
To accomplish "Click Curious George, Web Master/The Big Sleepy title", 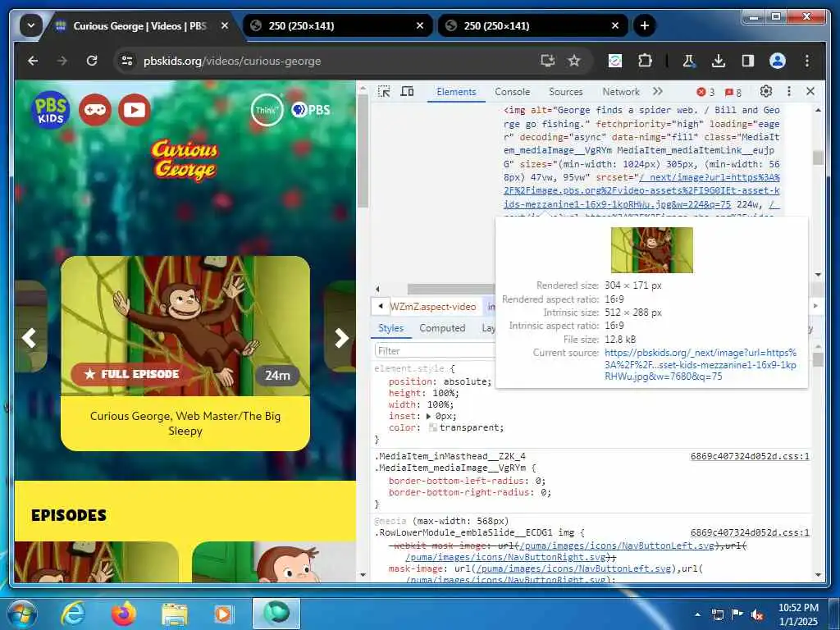I will (x=185, y=423).
